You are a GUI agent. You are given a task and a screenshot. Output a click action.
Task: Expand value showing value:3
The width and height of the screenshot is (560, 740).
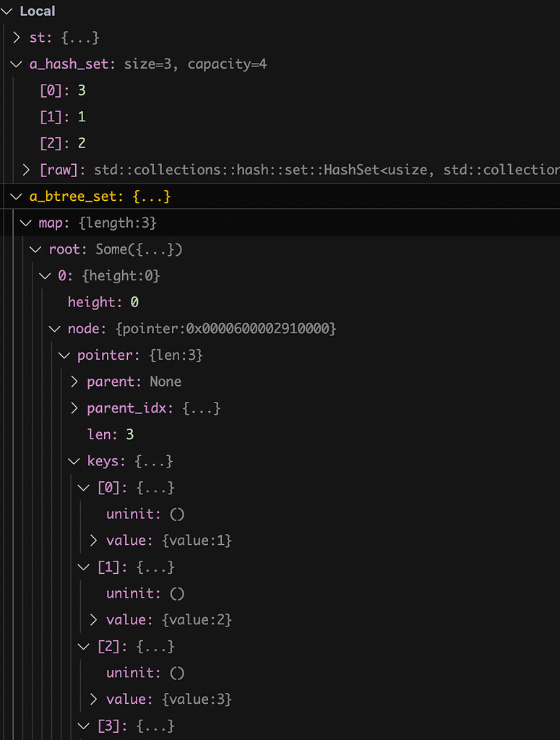92,699
